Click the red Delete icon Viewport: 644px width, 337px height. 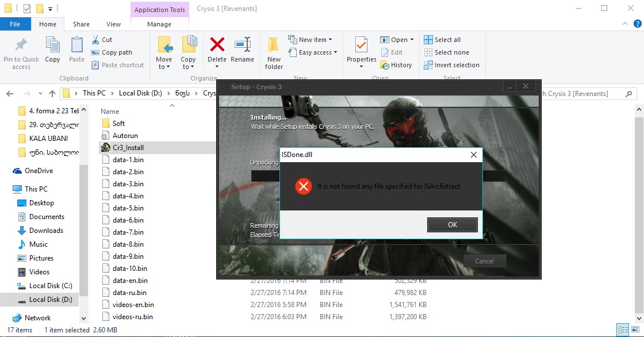(x=217, y=46)
